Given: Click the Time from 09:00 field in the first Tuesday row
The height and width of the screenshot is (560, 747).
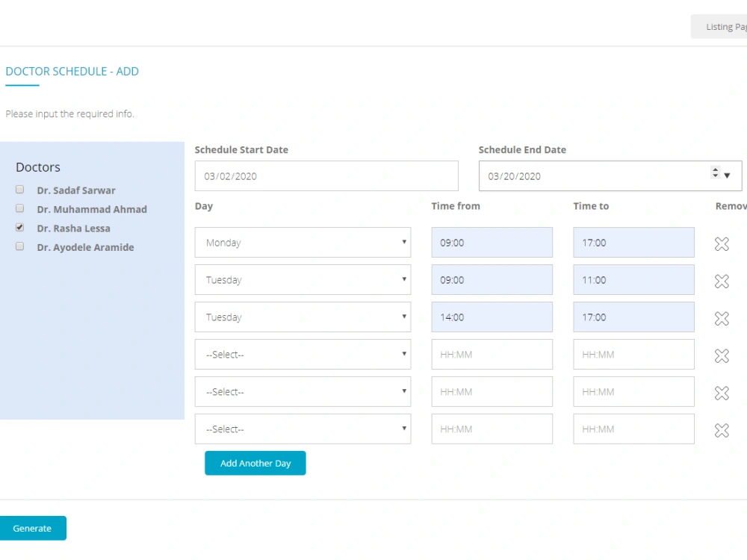Looking at the screenshot, I should coord(492,279).
